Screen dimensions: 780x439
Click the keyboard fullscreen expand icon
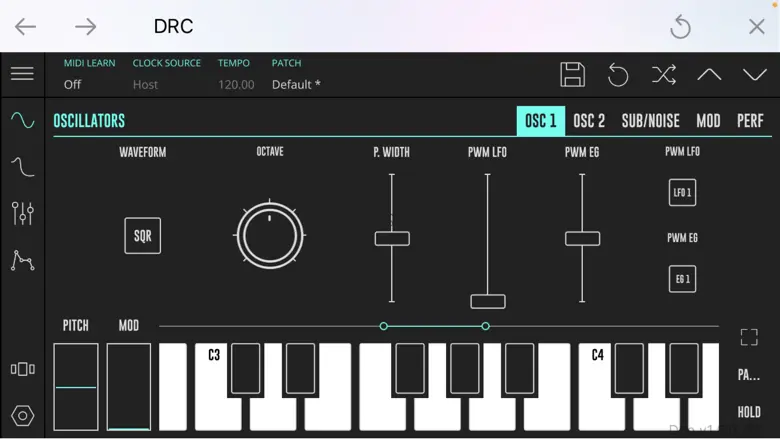coord(749,337)
